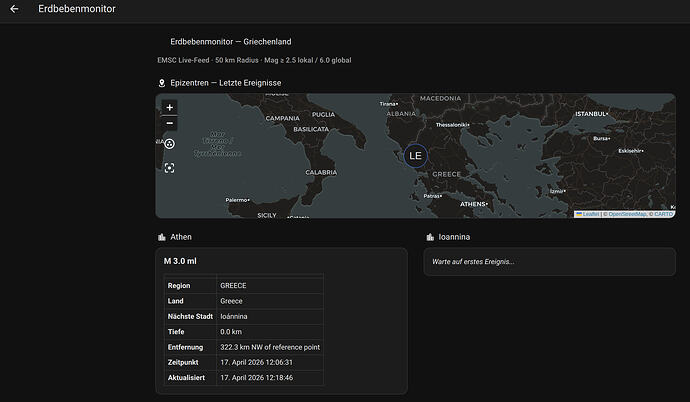Click the Athen section heading
Screen dimensions: 690x402
click(181, 237)
